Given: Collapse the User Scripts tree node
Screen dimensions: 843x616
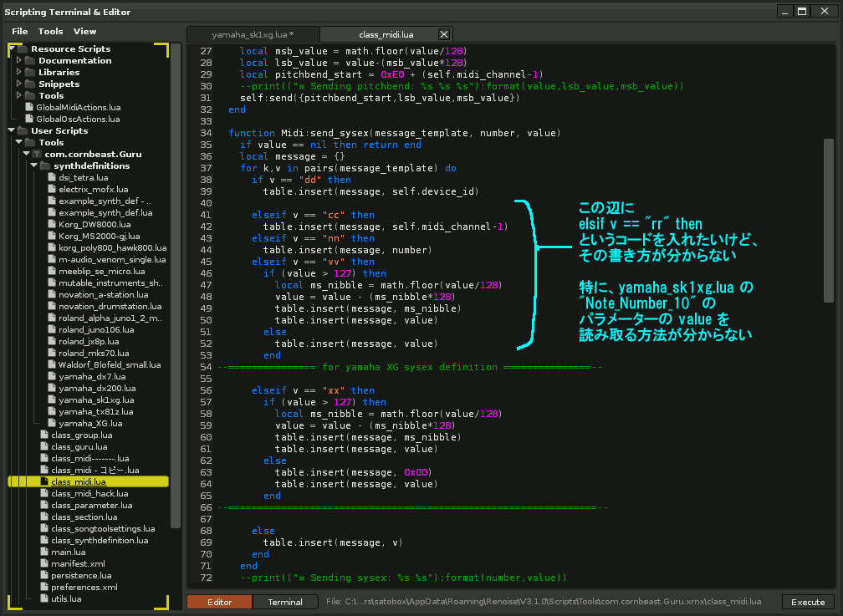Looking at the screenshot, I should [x=12, y=130].
